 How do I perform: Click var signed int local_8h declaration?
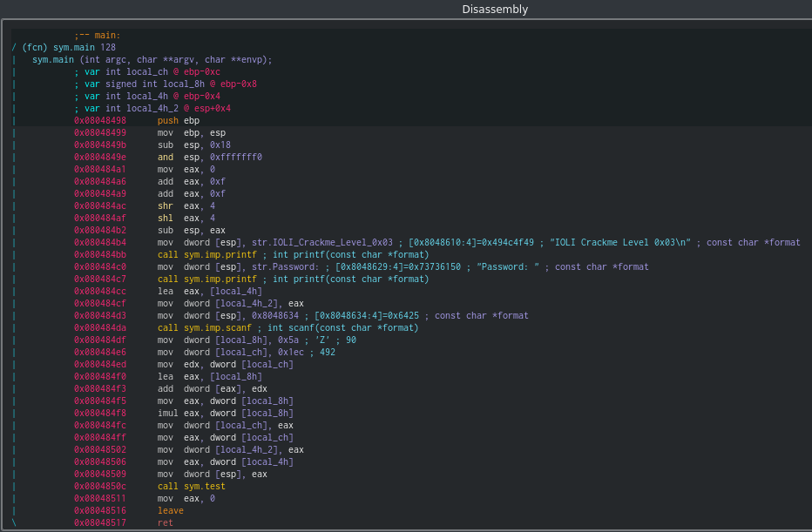[x=166, y=84]
